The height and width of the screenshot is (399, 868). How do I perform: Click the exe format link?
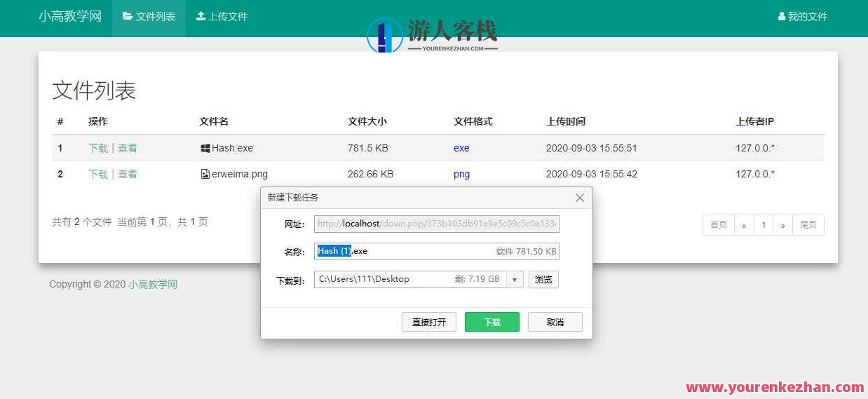[x=461, y=148]
